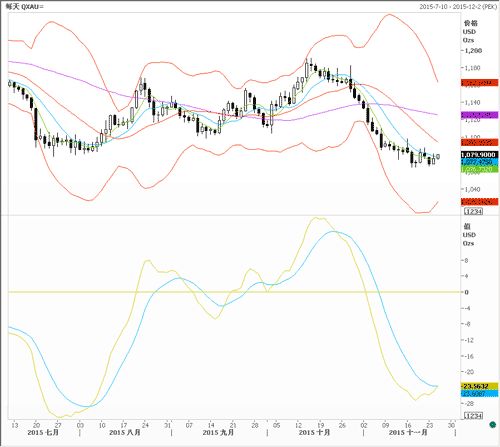Select the 2015 八月 month label
This screenshot has height=447, width=500.
pos(125,432)
